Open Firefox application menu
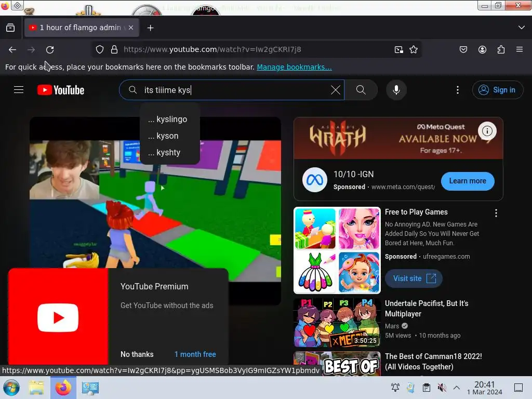 [520, 49]
